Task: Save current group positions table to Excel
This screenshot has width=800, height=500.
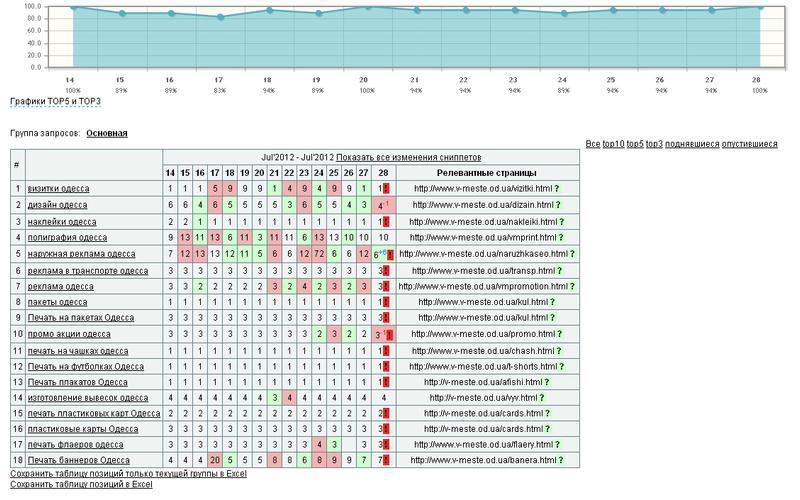Action: click(x=128, y=473)
